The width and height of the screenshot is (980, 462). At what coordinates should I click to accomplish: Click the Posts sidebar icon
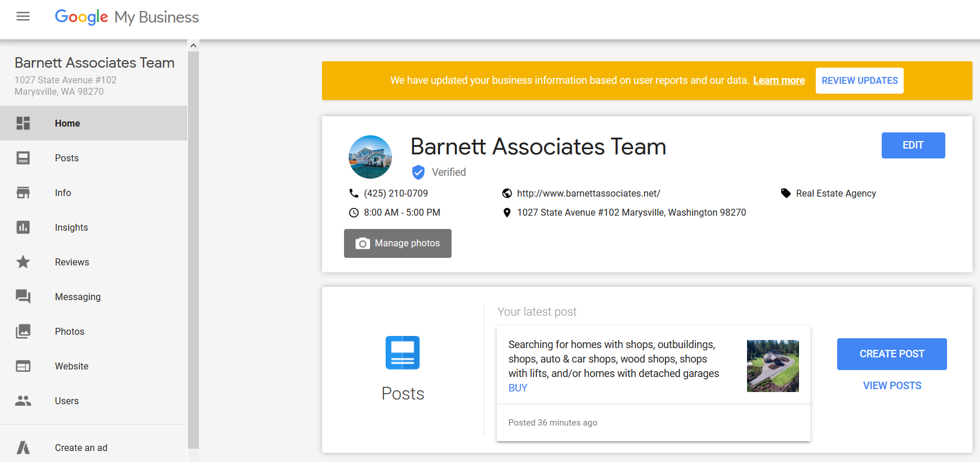[x=23, y=158]
